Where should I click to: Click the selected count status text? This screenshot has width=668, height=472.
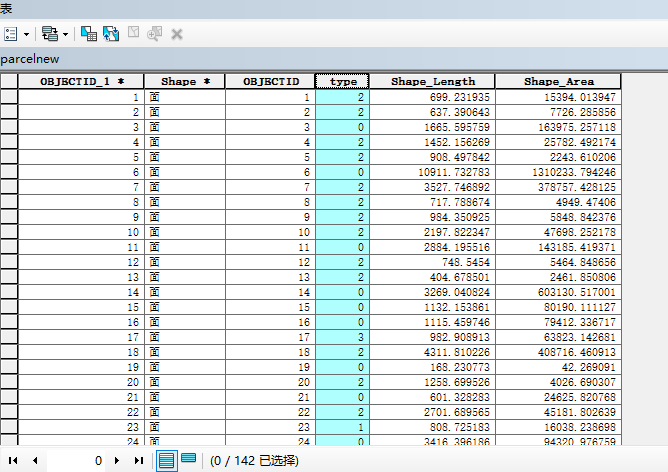pyautogui.click(x=254, y=460)
